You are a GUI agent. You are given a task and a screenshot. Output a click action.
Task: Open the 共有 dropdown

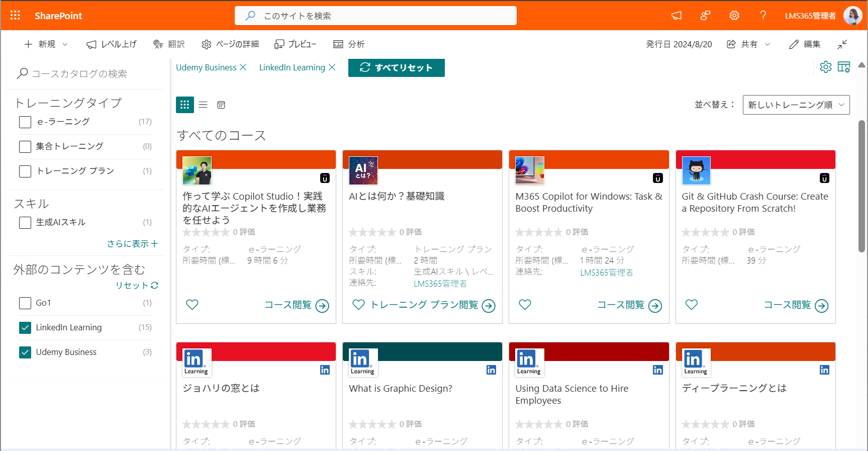748,44
